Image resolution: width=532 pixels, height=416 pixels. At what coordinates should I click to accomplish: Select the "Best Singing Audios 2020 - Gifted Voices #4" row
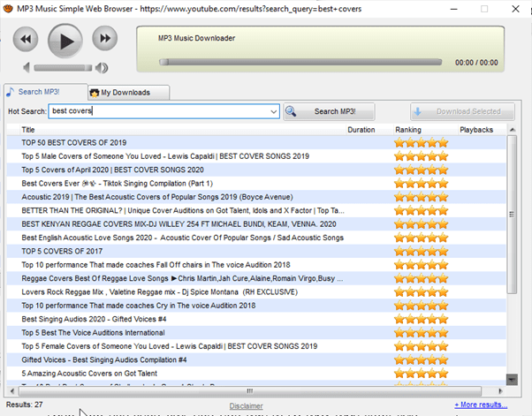click(x=256, y=319)
